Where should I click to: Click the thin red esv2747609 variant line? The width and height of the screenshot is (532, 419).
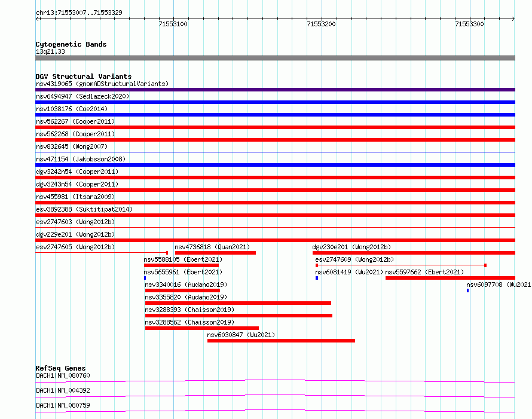(401, 265)
